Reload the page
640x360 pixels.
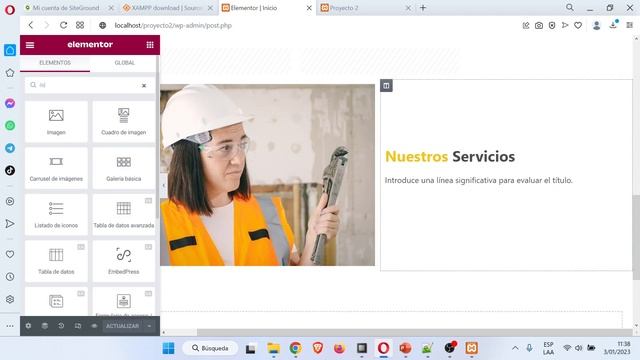(63, 25)
